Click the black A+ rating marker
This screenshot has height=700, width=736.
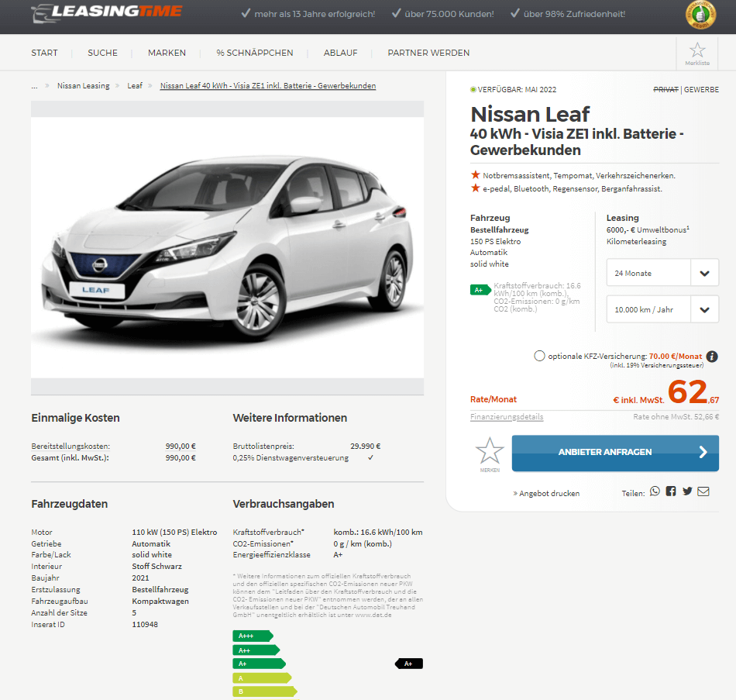[409, 664]
